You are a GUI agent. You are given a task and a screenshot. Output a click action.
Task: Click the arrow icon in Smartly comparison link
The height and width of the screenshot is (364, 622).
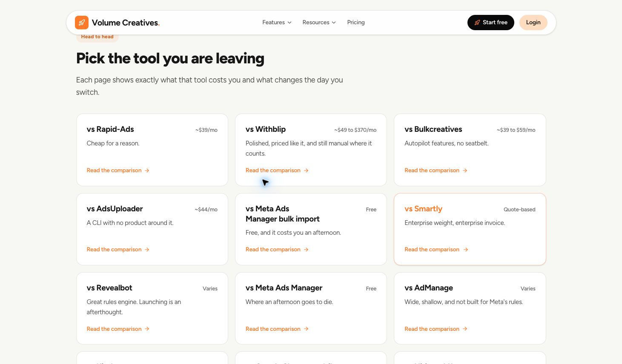[x=465, y=250]
